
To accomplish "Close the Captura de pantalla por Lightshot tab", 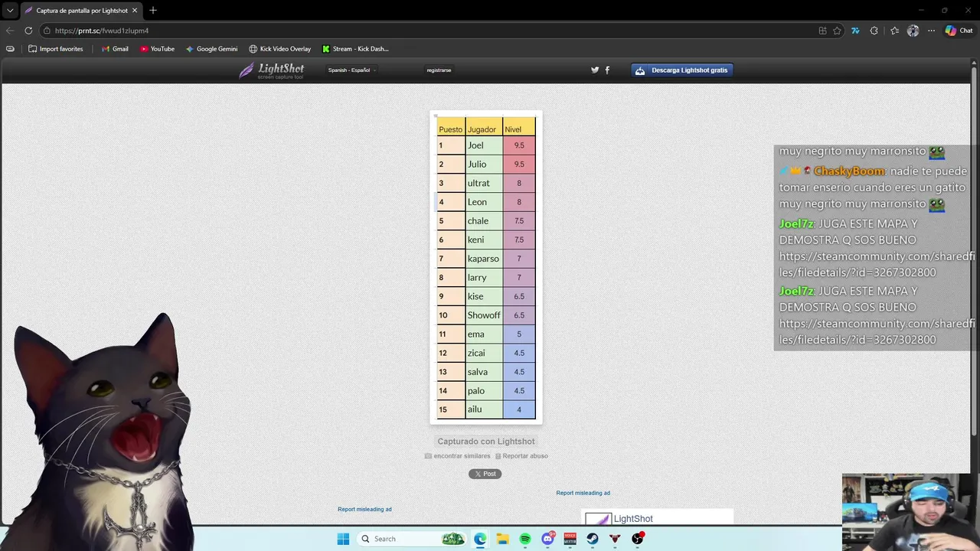I will [135, 11].
